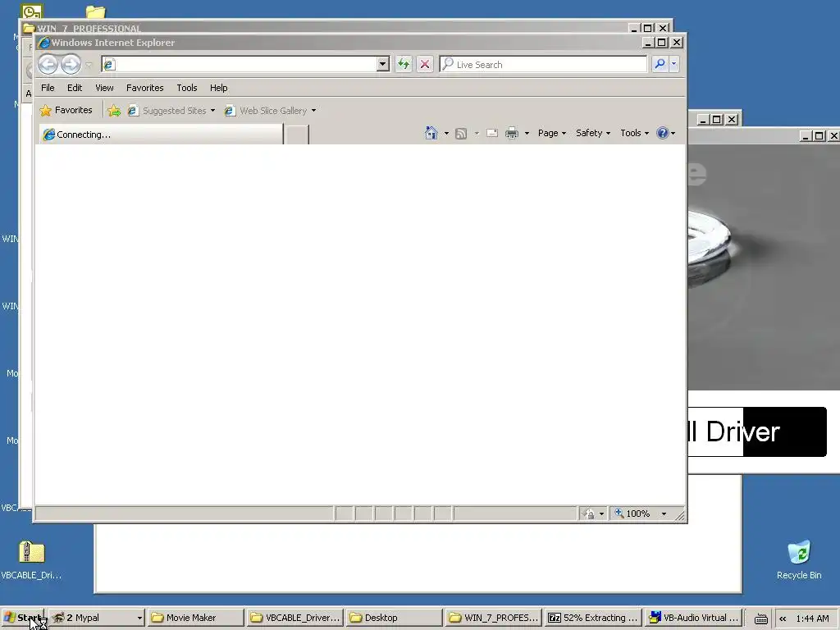Viewport: 840px width, 630px height.
Task: Select VBCABLE_Dri zip file desktop icon
Action: [x=31, y=559]
